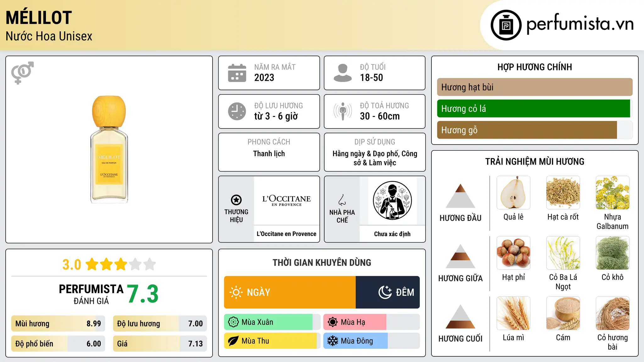Click the leaf icon for Mùa Thu

tap(233, 341)
